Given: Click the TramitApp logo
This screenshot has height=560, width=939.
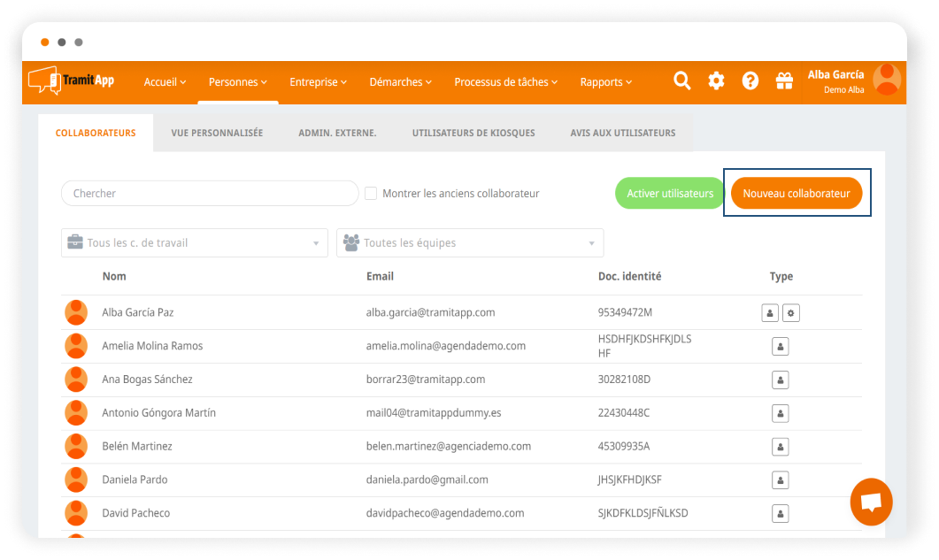Looking at the screenshot, I should click(x=72, y=81).
